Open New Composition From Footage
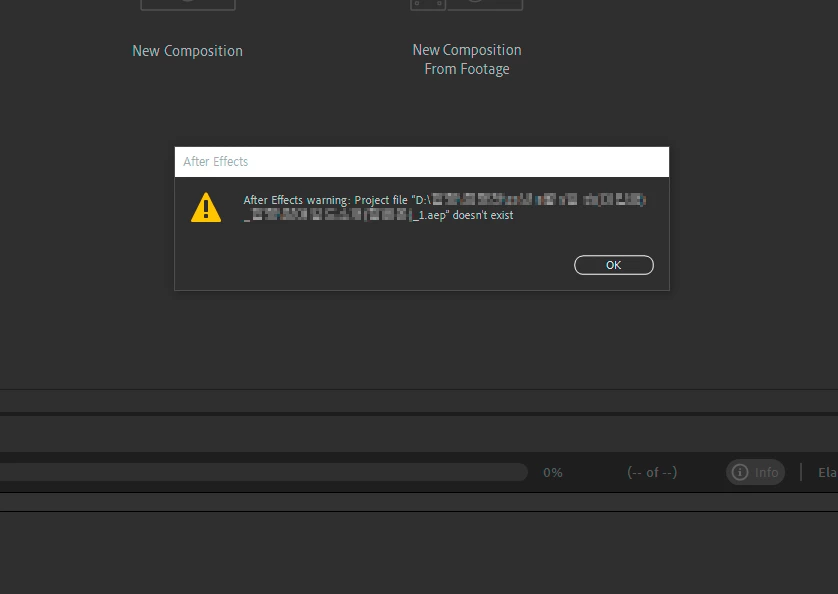Screen dimensions: 838x594 [467, 59]
